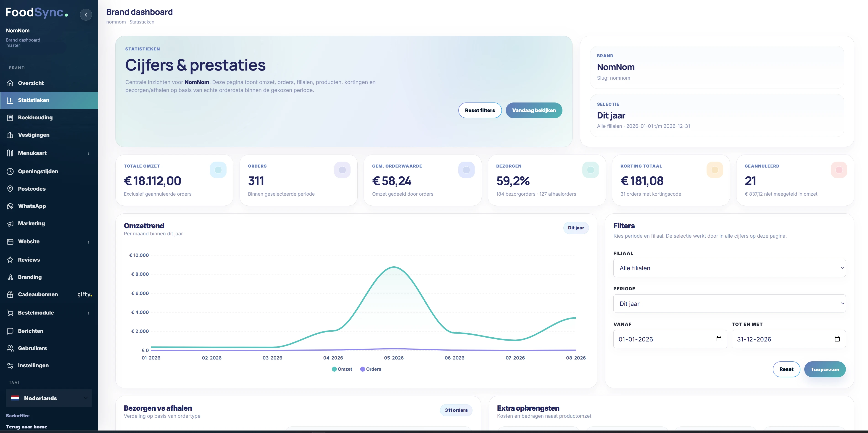868x433 pixels.
Task: Expand the Menukaart submenu chevron
Action: (89, 154)
